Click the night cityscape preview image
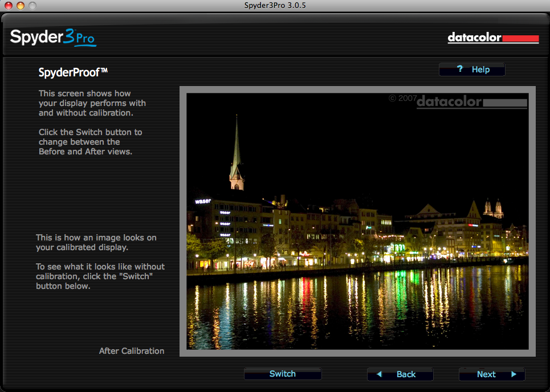Image resolution: width=550 pixels, height=392 pixels. (357, 239)
